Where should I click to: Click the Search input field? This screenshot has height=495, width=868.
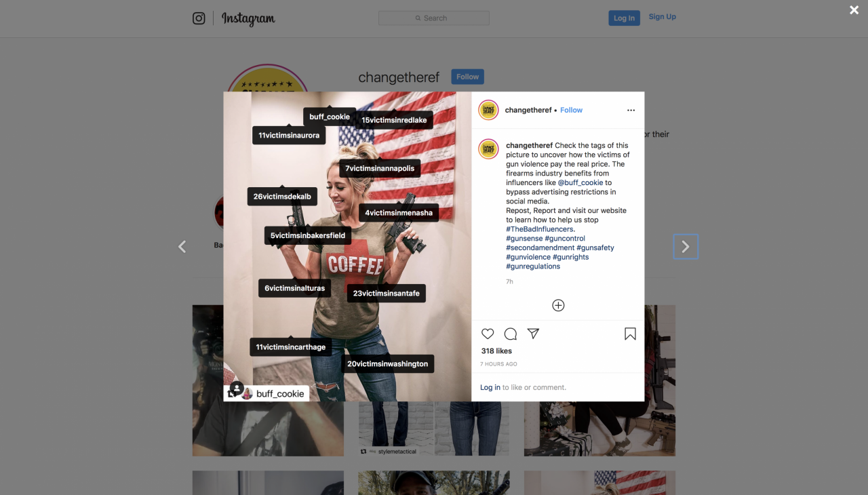[x=434, y=18]
